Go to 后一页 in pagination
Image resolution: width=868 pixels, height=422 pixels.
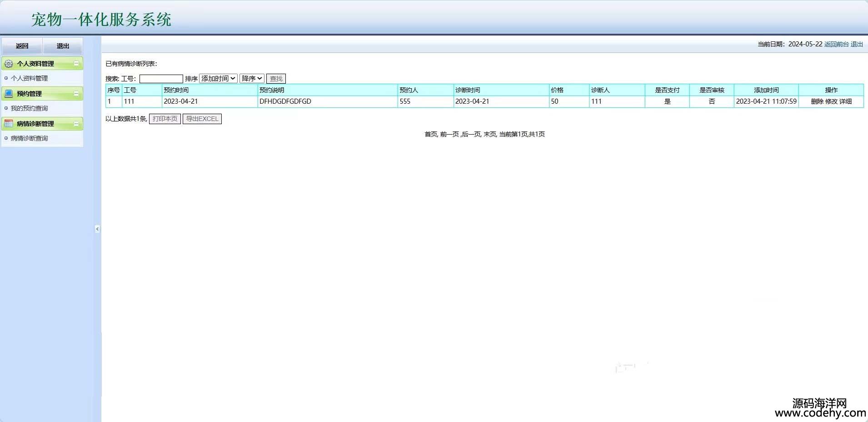click(x=471, y=134)
